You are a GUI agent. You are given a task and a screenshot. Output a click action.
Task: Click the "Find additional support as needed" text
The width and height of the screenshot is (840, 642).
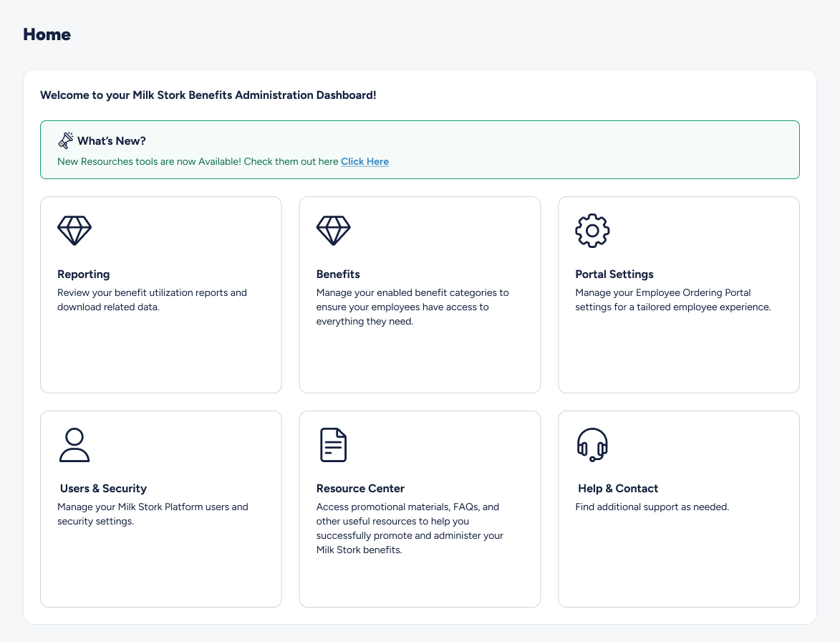pos(652,507)
